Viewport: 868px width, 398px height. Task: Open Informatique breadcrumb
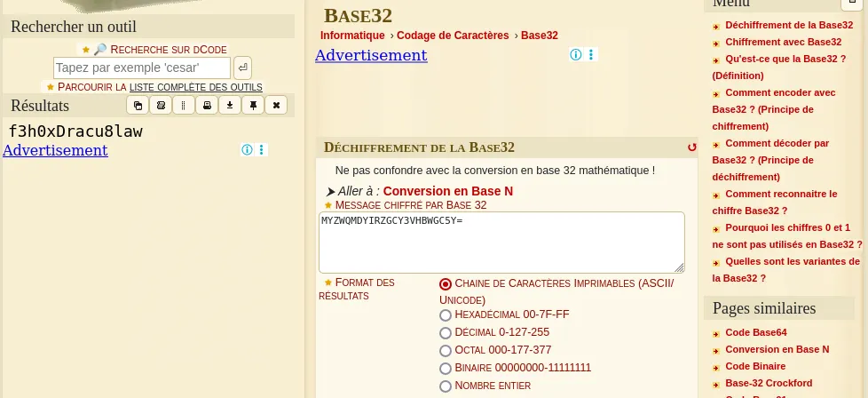(352, 36)
